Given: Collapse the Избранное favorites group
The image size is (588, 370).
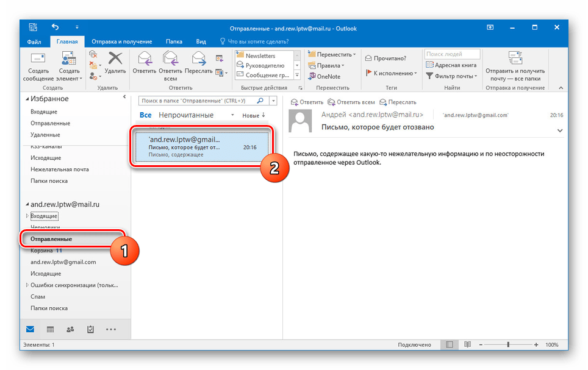Looking at the screenshot, I should [x=27, y=99].
